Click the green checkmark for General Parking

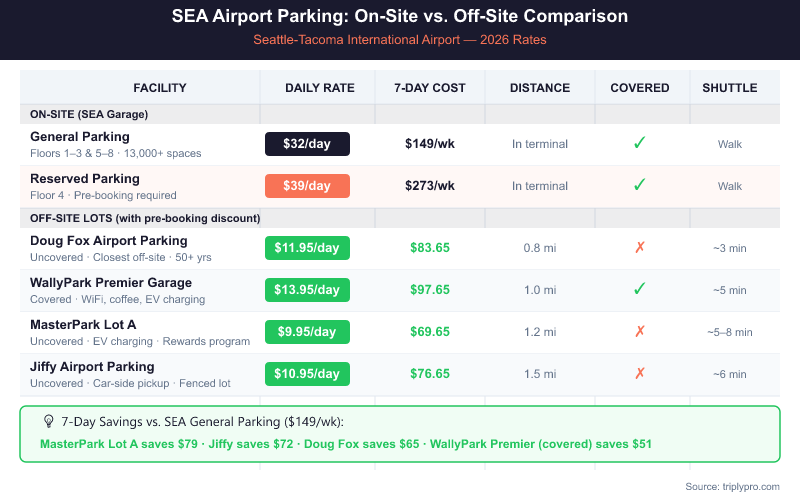[639, 144]
